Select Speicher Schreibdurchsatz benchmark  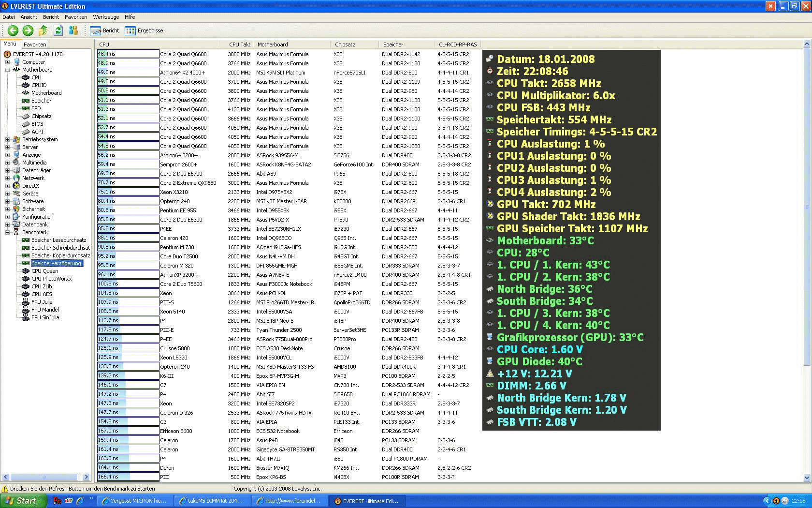click(x=60, y=248)
